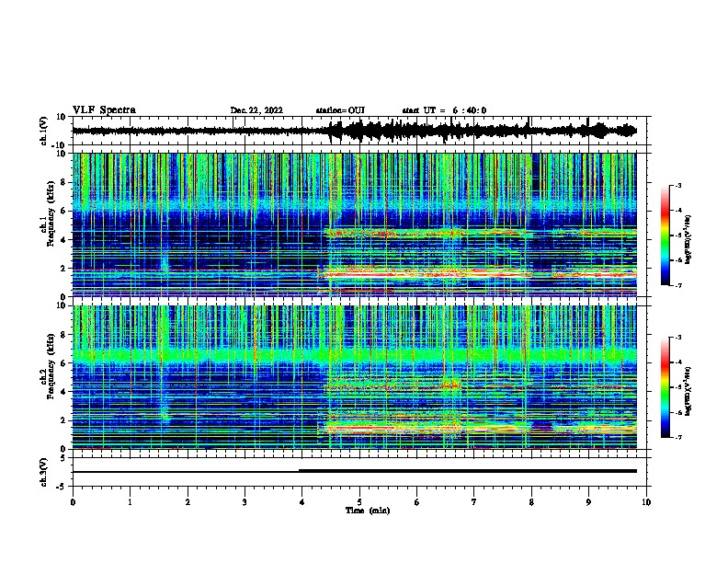The width and height of the screenshot is (728, 563).
Task: Select the "start UT = 6 : 40: 0" text
Action: (x=444, y=110)
